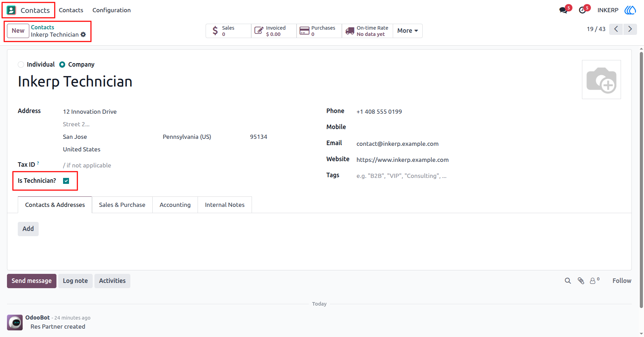The width and height of the screenshot is (644, 337).
Task: Upload a contact photo via camera icon
Action: (x=601, y=80)
